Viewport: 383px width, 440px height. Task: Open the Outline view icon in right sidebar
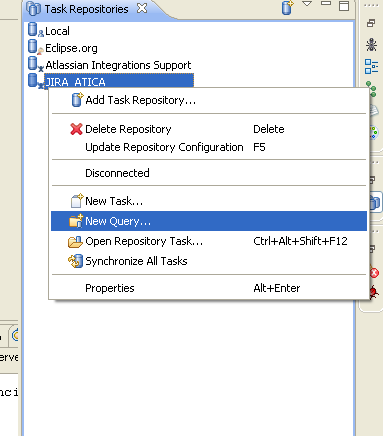[x=371, y=66]
